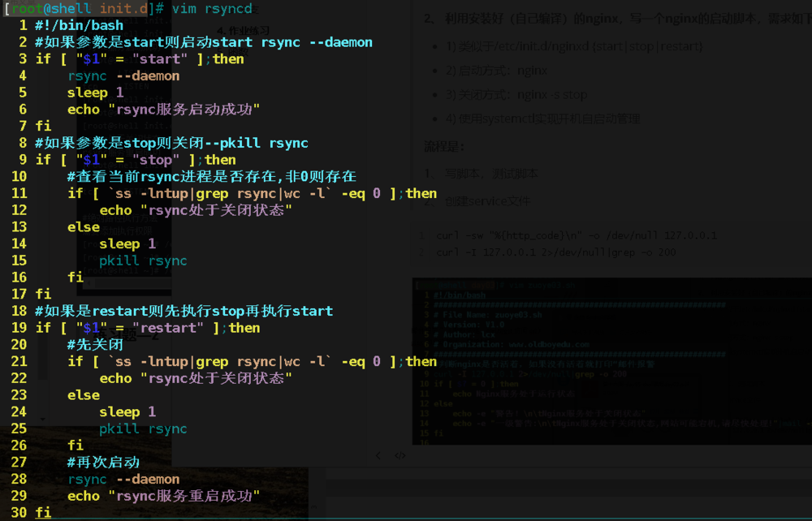Viewport: 812px width, 521px height.
Task: Click the line number 1 in the vim gutter
Action: point(24,25)
